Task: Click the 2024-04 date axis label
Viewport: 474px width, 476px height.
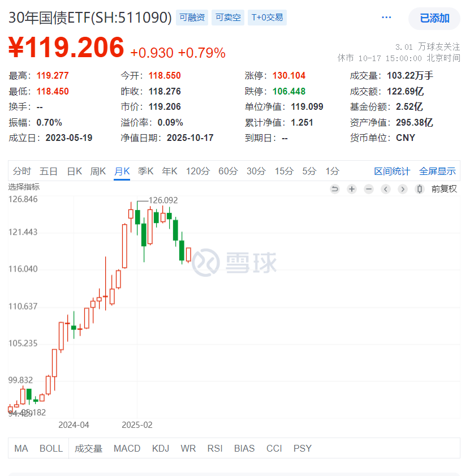Action: pos(74,425)
